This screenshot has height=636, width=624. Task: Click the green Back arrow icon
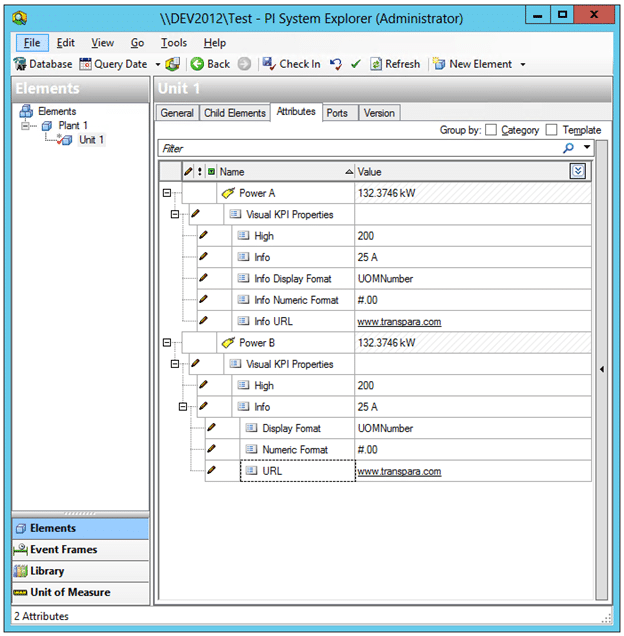click(197, 64)
